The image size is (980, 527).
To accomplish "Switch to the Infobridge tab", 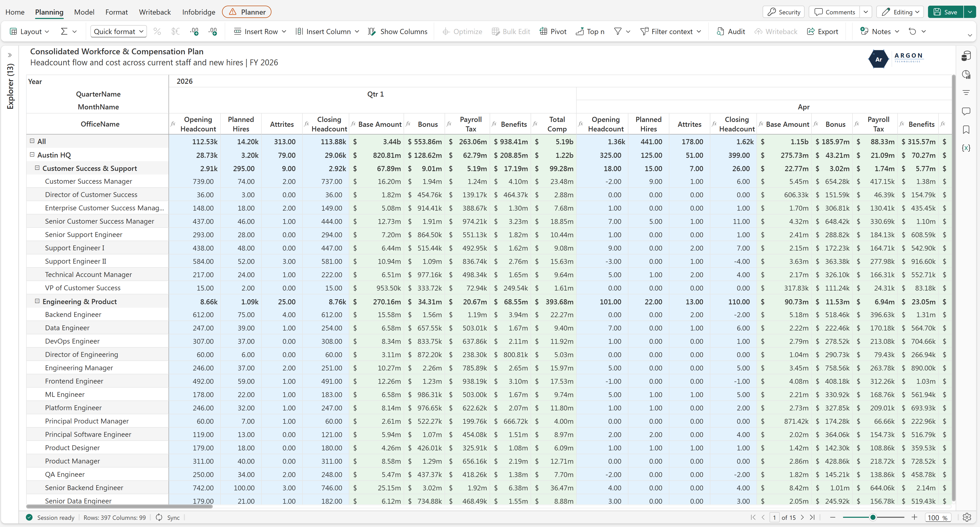I will click(x=199, y=12).
